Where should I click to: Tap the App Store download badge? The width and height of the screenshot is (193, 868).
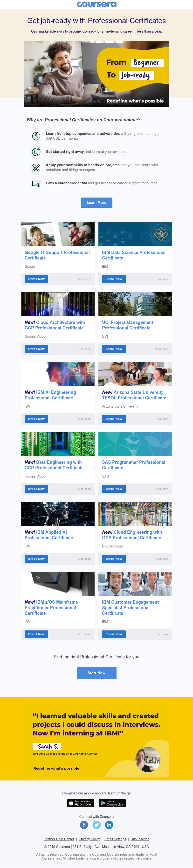pos(81,803)
